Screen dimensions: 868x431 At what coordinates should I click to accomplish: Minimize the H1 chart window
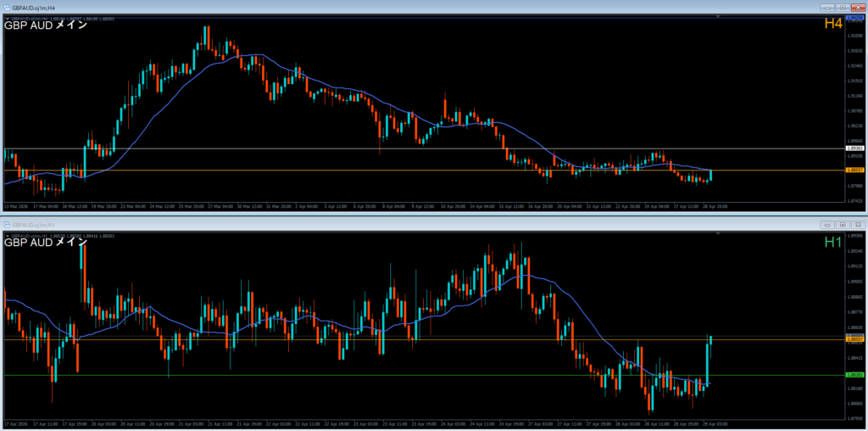tap(826, 224)
